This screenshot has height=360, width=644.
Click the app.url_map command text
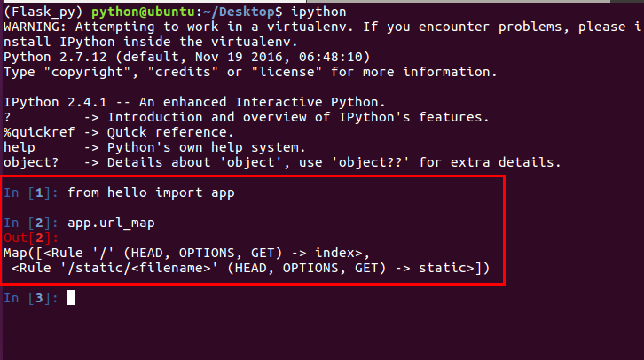point(111,223)
